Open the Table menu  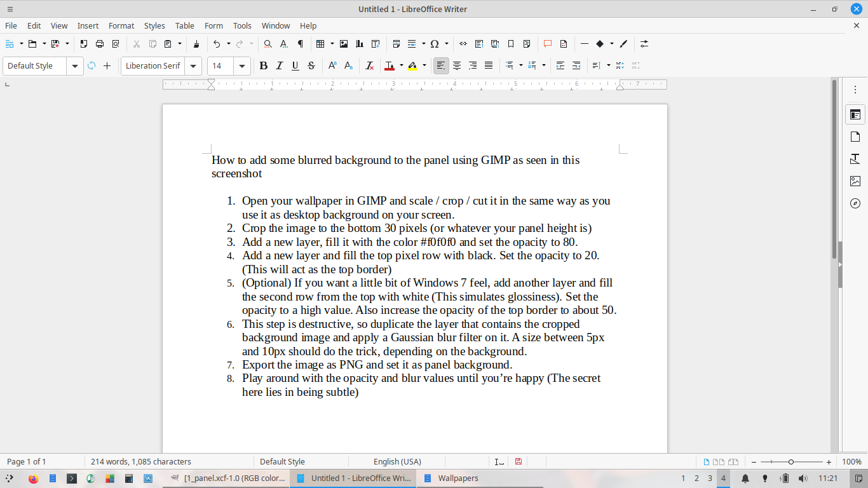click(x=185, y=26)
